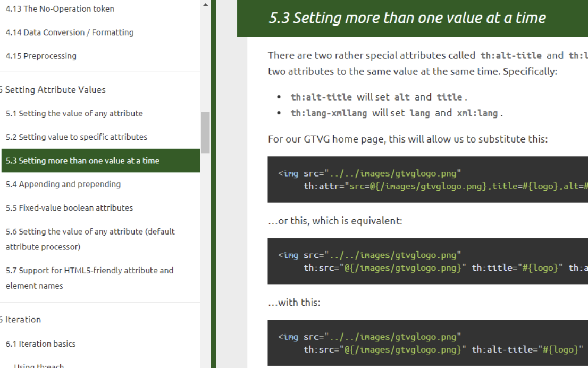The image size is (588, 368).
Task: Open 6.1 Iteration basics
Action: click(40, 344)
